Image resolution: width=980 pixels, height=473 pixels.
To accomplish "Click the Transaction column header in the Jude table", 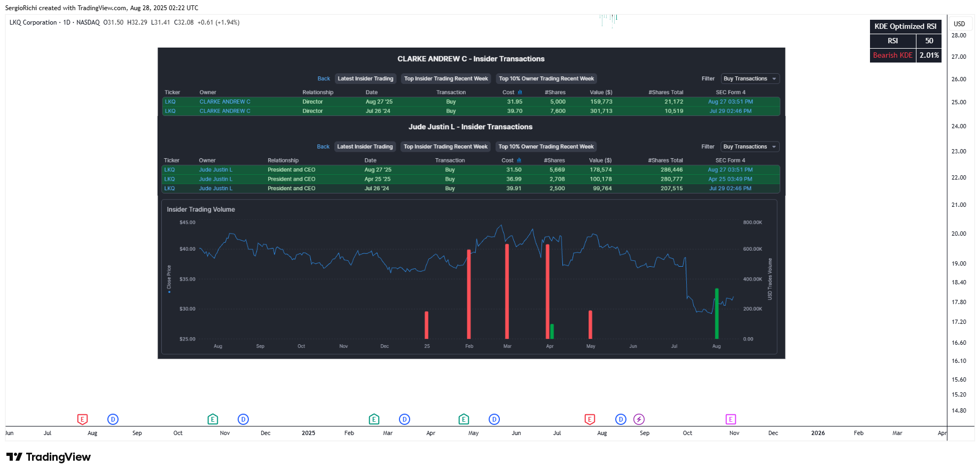I will pyautogui.click(x=450, y=160).
